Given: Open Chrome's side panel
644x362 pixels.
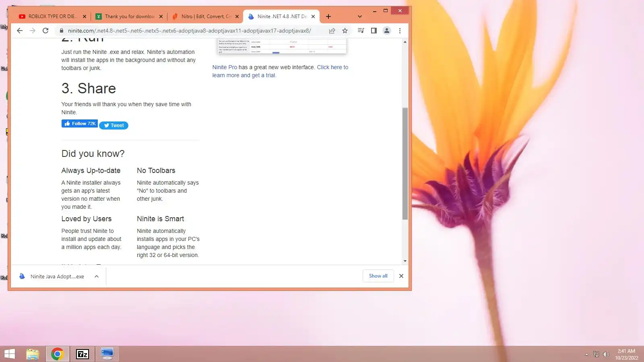Looking at the screenshot, I should click(374, 31).
